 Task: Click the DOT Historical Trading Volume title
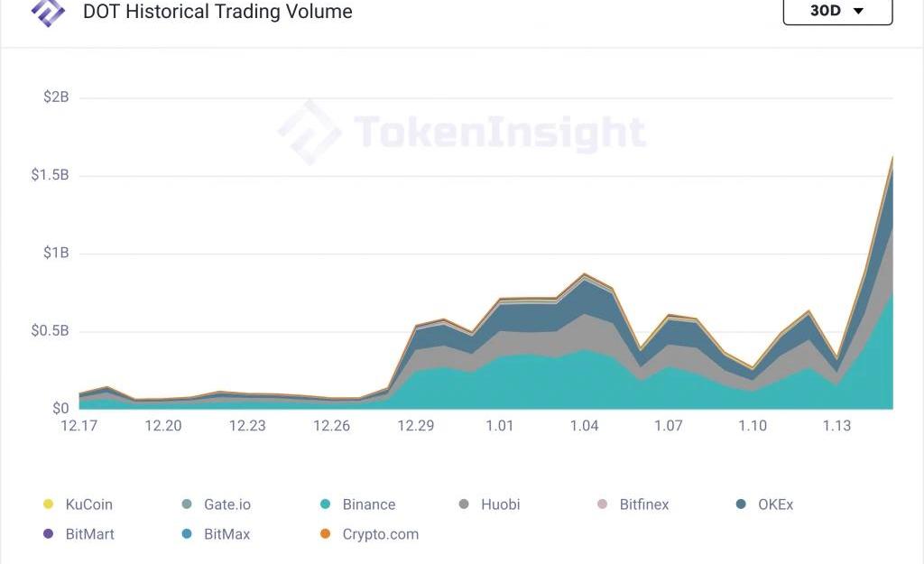[x=217, y=12]
